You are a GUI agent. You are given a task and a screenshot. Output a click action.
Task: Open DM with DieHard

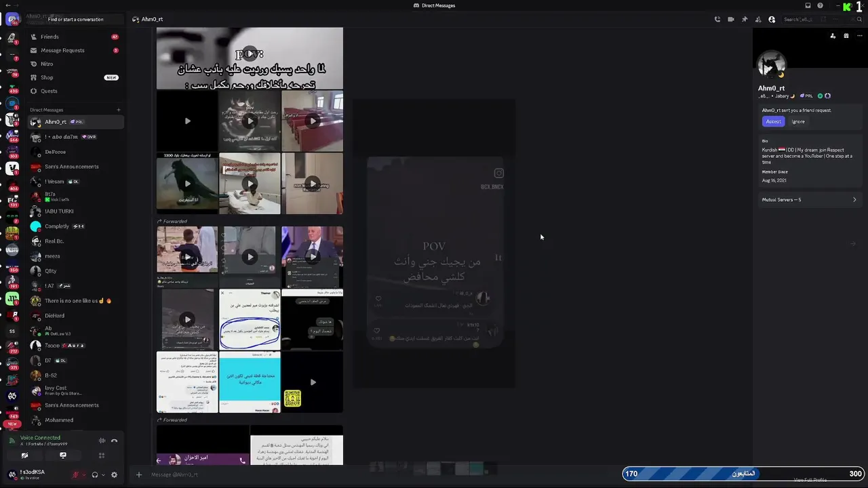tap(75, 316)
